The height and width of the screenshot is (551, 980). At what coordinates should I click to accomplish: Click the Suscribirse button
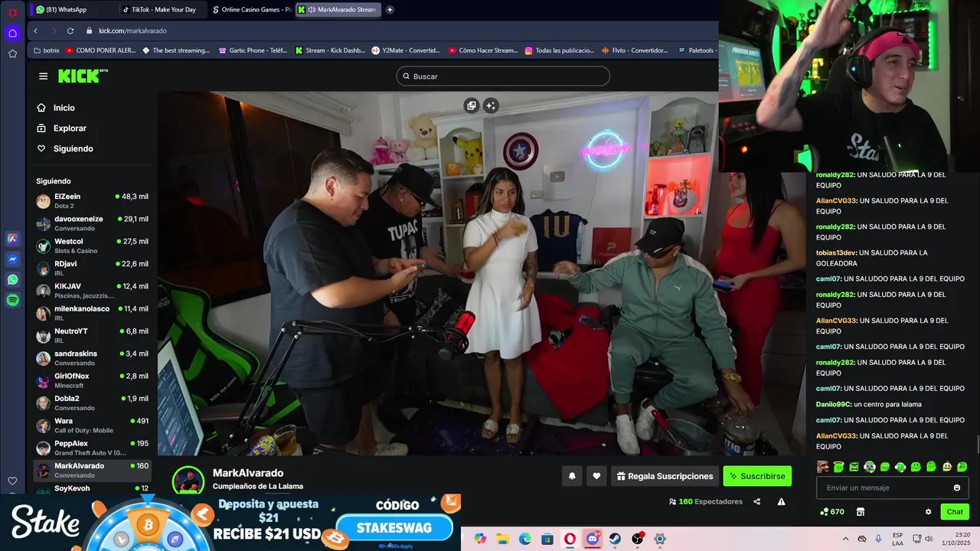757,476
